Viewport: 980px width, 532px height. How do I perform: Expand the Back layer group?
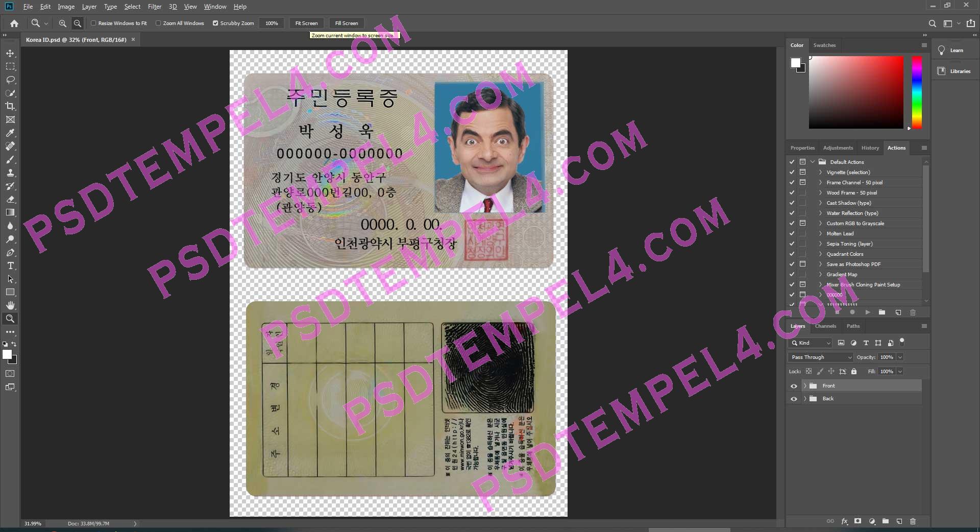805,399
